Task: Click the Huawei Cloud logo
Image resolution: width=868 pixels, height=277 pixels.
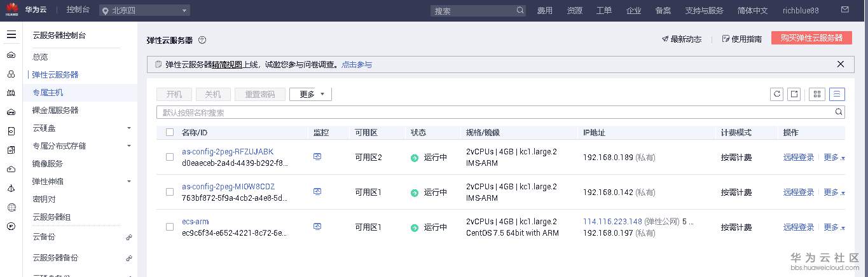Action: tap(12, 9)
